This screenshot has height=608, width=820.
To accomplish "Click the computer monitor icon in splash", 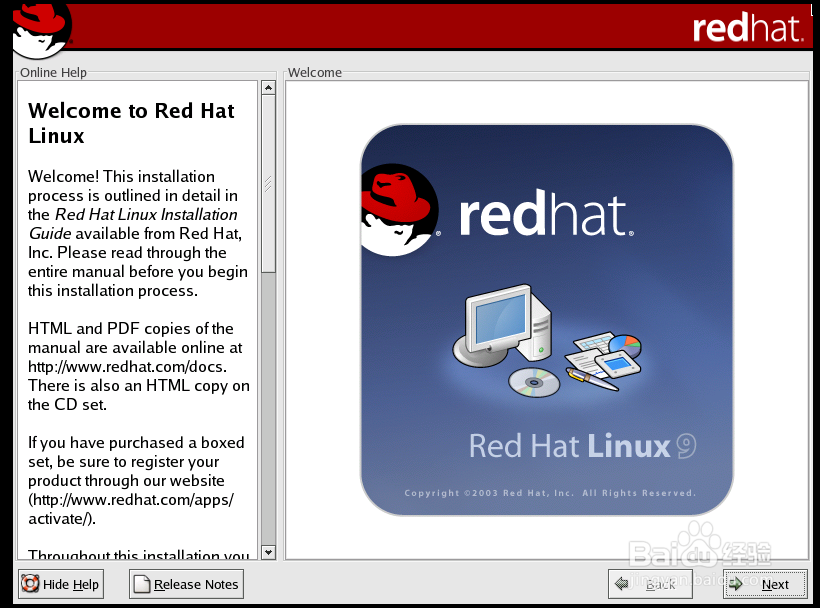I will pyautogui.click(x=503, y=325).
